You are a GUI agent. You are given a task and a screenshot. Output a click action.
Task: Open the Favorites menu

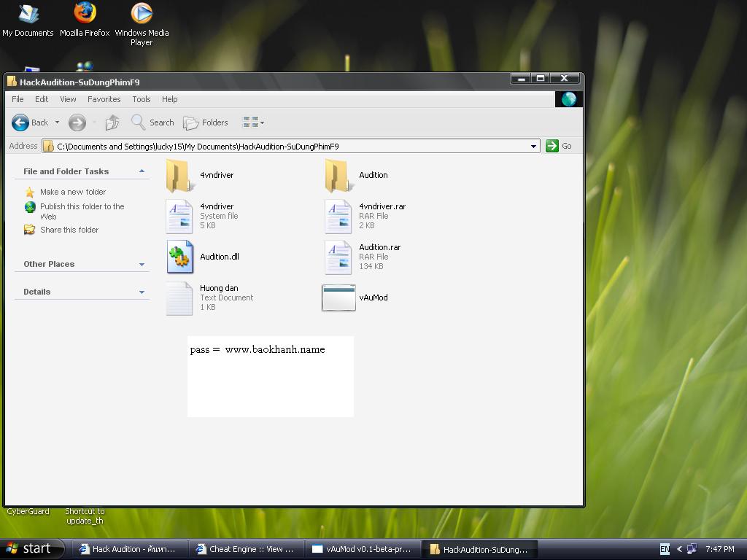coord(104,99)
